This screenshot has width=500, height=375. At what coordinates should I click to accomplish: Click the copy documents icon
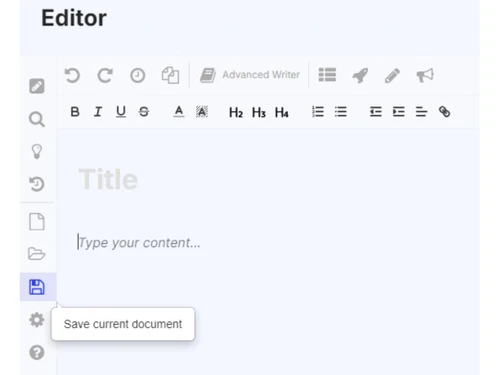pyautogui.click(x=170, y=75)
